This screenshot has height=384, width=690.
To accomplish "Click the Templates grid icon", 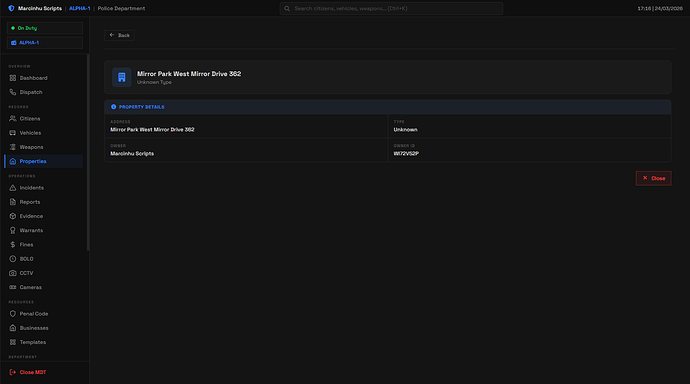I will (13, 342).
